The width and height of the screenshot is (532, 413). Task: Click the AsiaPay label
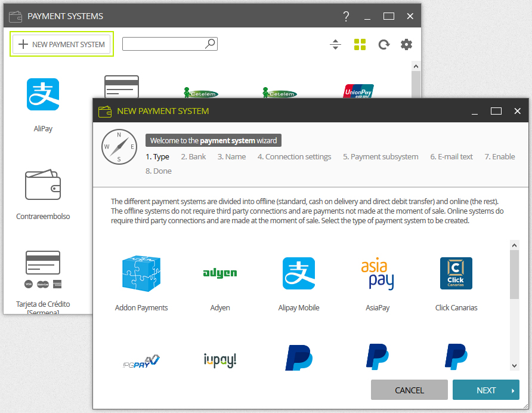(x=378, y=308)
